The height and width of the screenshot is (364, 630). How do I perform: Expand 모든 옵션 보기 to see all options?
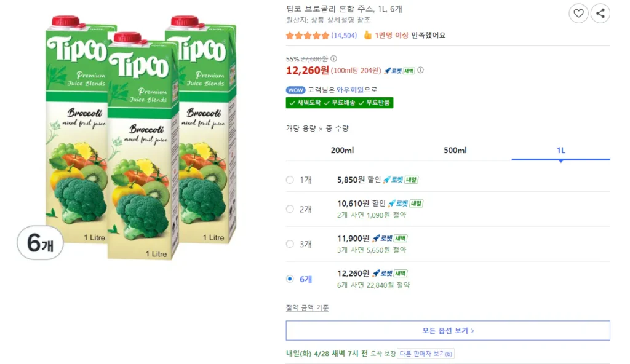click(448, 331)
